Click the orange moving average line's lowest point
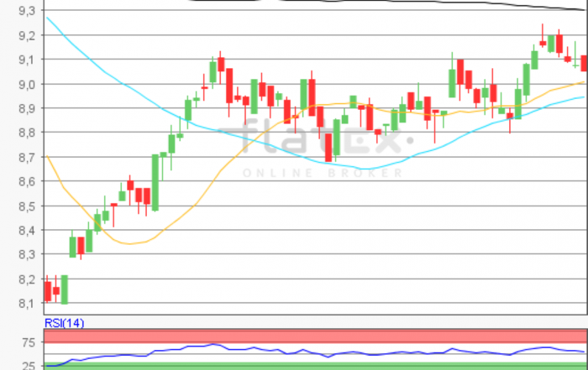 point(126,243)
